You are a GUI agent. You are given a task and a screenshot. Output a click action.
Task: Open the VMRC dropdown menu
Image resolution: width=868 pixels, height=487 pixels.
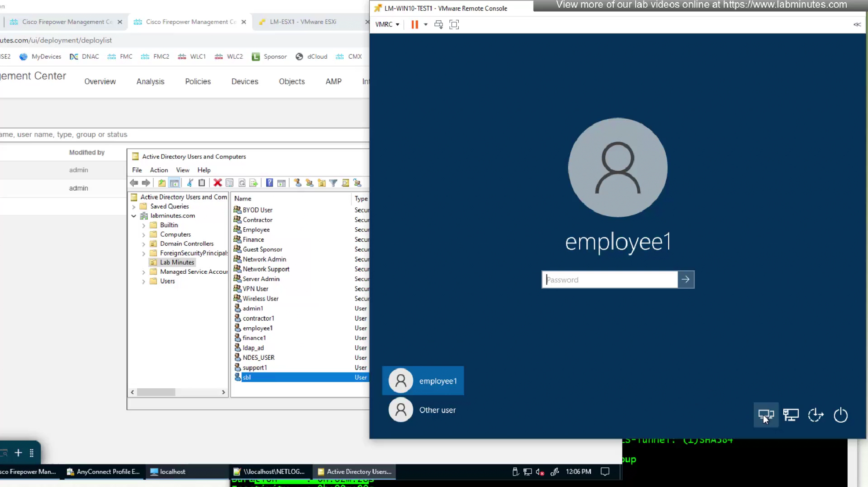387,25
